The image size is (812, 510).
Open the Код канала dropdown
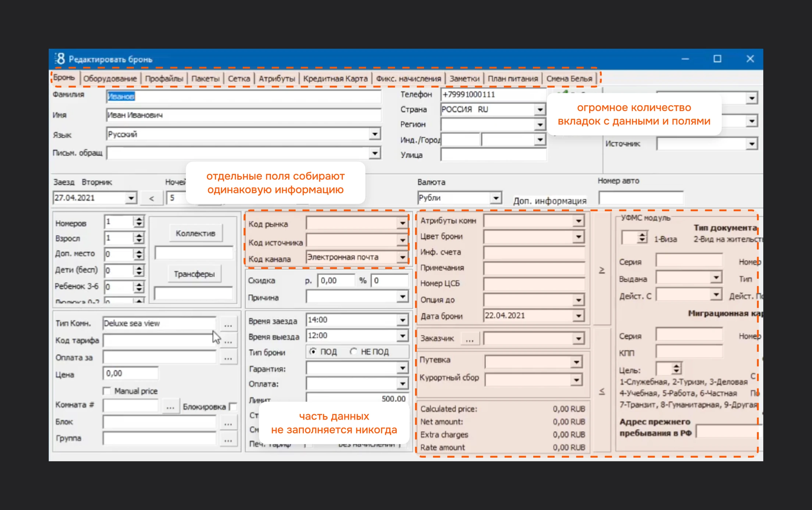403,257
